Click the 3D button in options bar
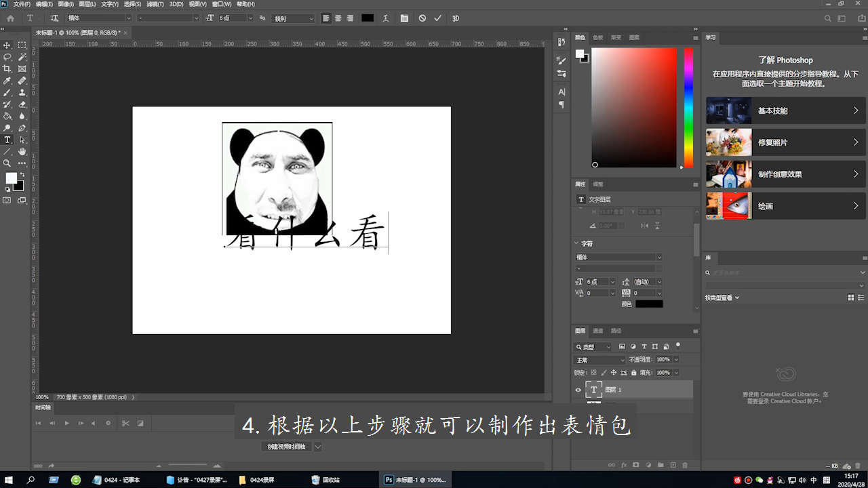 coord(456,18)
